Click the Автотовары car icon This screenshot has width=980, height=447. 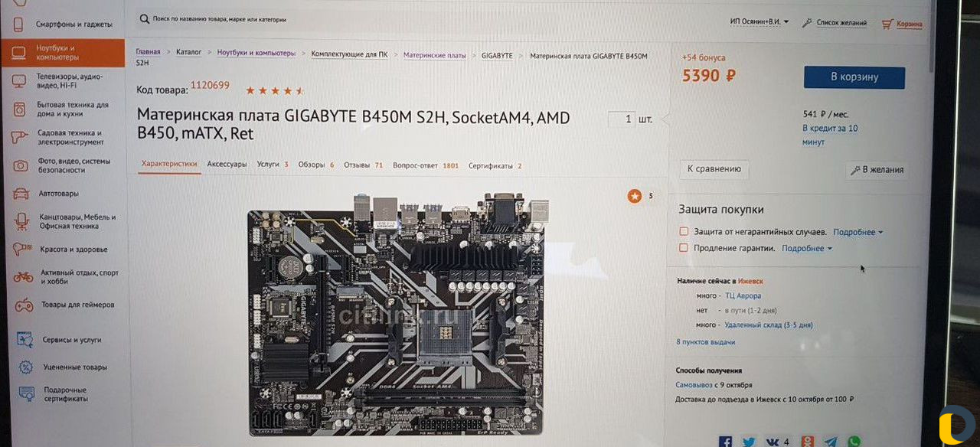(21, 194)
